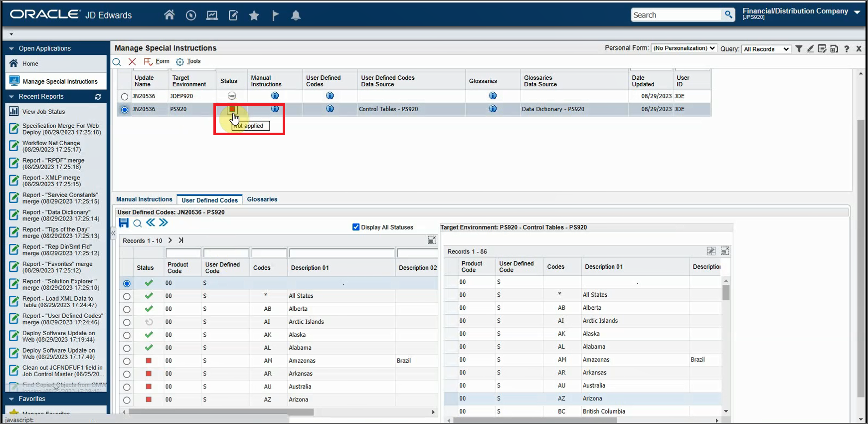The width and height of the screenshot is (868, 424).
Task: Open the Query All Records dropdown
Action: pos(766,49)
